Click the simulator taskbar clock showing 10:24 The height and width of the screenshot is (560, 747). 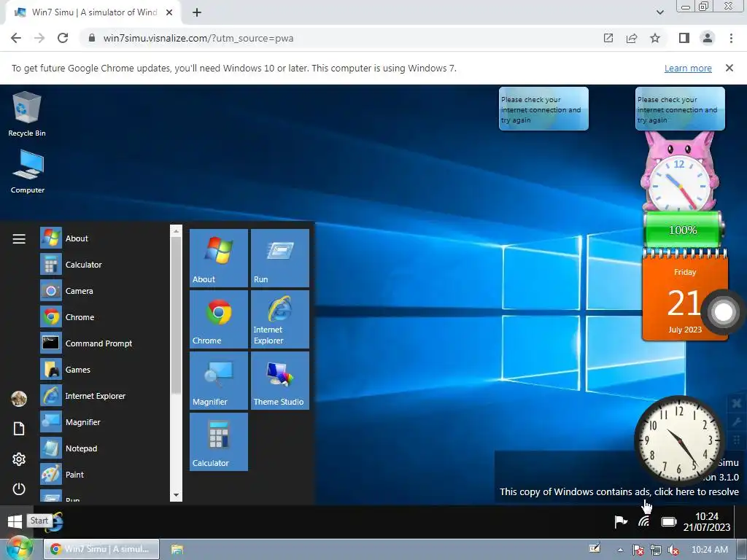(x=706, y=522)
